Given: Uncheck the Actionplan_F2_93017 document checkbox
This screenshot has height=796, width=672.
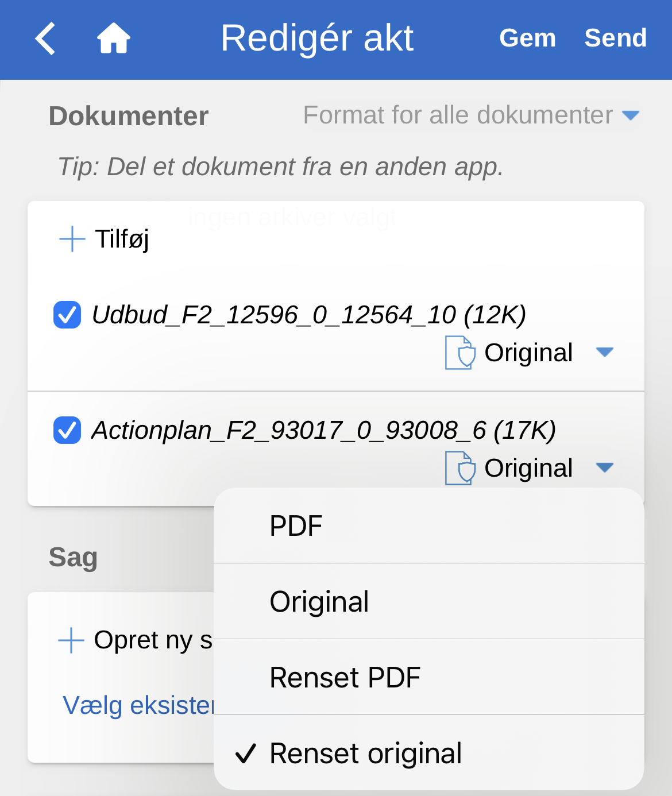Looking at the screenshot, I should [67, 430].
